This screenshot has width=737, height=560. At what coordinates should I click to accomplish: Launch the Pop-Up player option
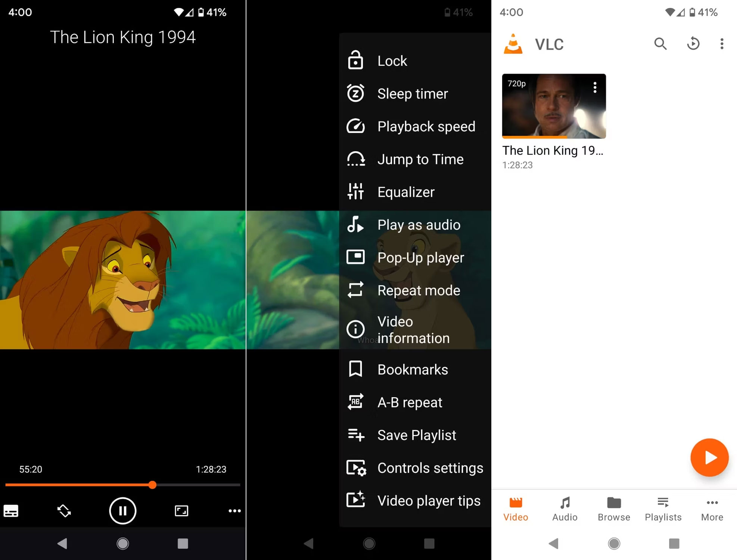pos(415,258)
